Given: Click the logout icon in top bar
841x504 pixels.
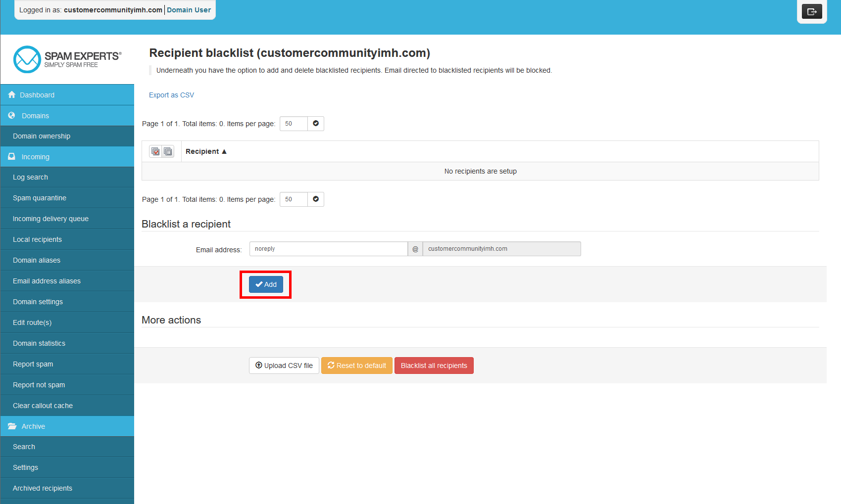Looking at the screenshot, I should pos(812,11).
